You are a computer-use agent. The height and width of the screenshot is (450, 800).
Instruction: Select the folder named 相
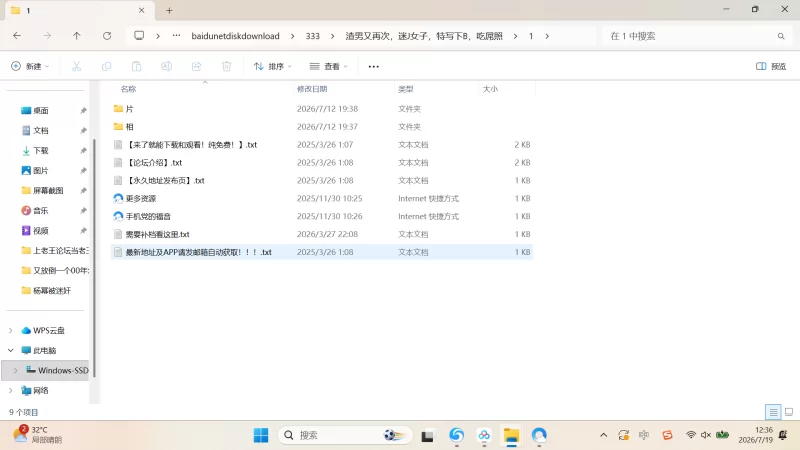coord(129,127)
